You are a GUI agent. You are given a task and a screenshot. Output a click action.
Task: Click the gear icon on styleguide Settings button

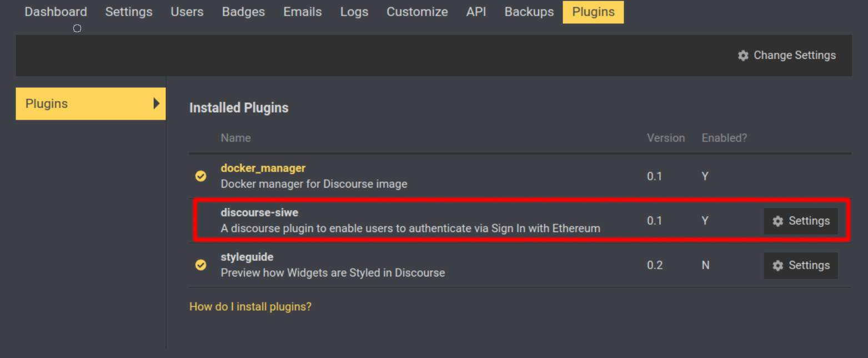pos(777,265)
